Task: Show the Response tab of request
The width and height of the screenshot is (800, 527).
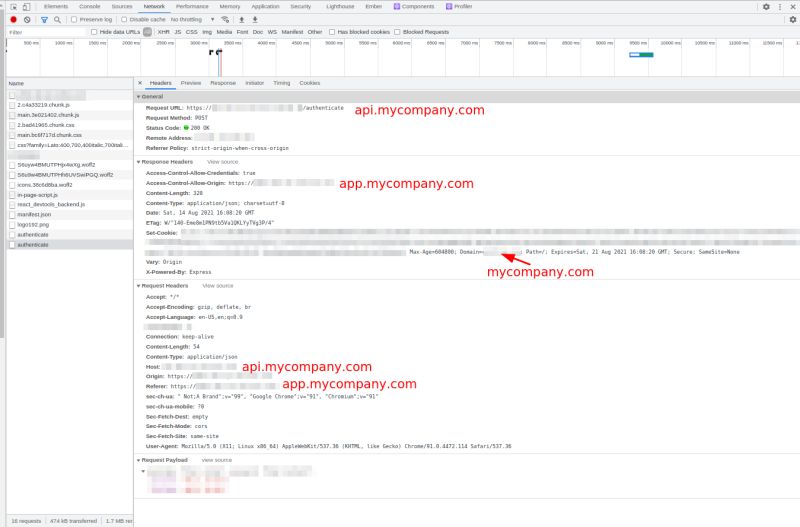Action: click(223, 83)
